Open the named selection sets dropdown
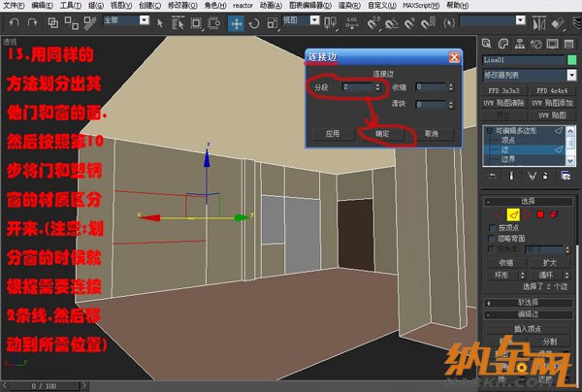582x392 pixels. pos(520,20)
